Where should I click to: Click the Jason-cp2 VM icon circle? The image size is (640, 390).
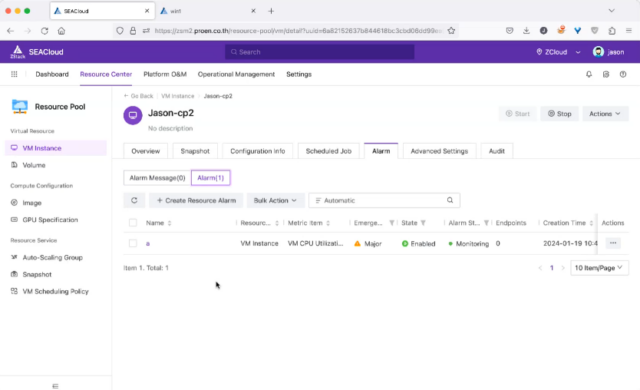pos(133,115)
